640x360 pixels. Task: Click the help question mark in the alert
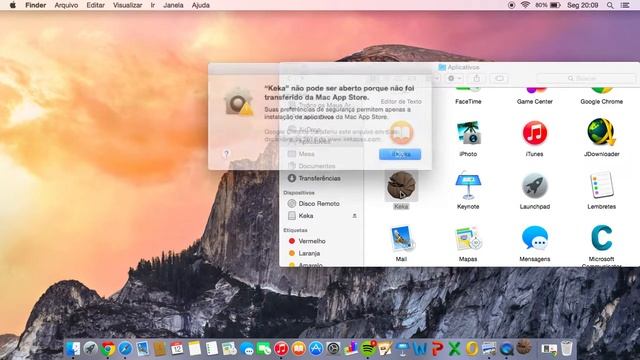point(227,154)
